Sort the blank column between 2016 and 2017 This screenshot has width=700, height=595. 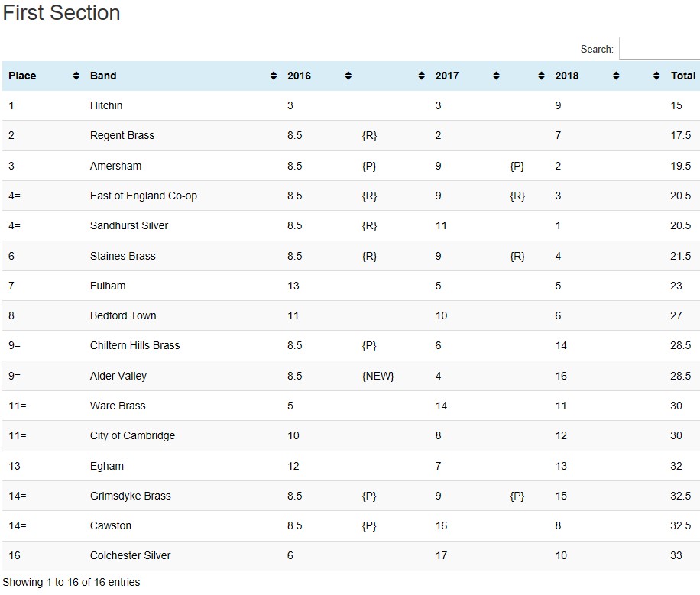pos(421,76)
